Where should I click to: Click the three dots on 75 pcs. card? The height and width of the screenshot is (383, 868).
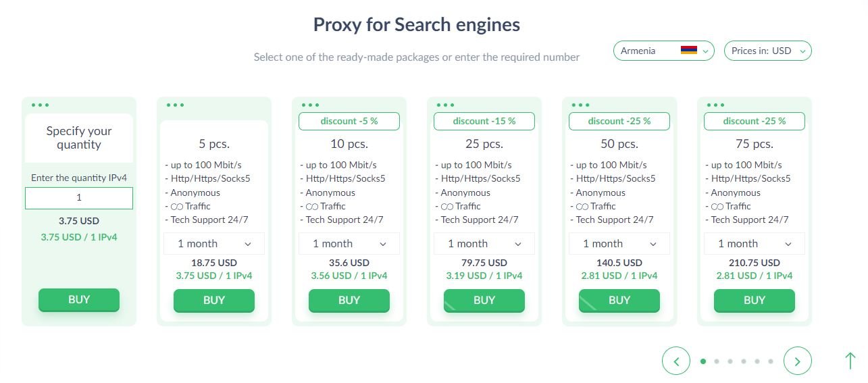(715, 105)
